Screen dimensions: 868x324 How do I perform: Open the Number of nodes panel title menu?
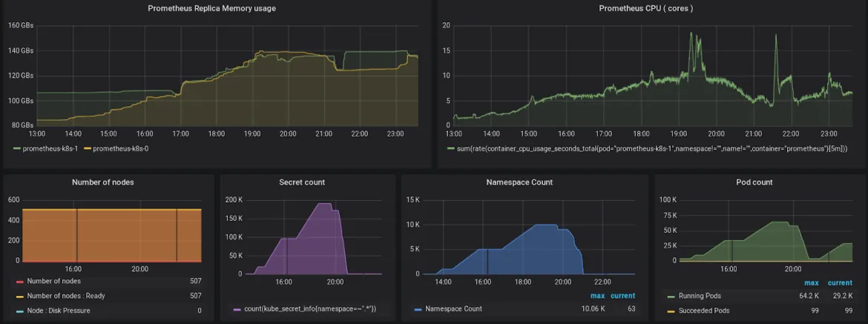coord(103,182)
